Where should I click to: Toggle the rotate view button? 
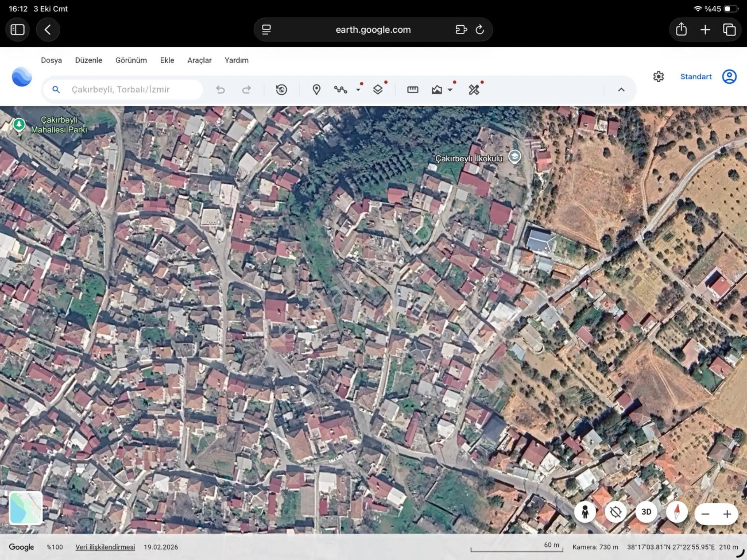[x=615, y=512]
